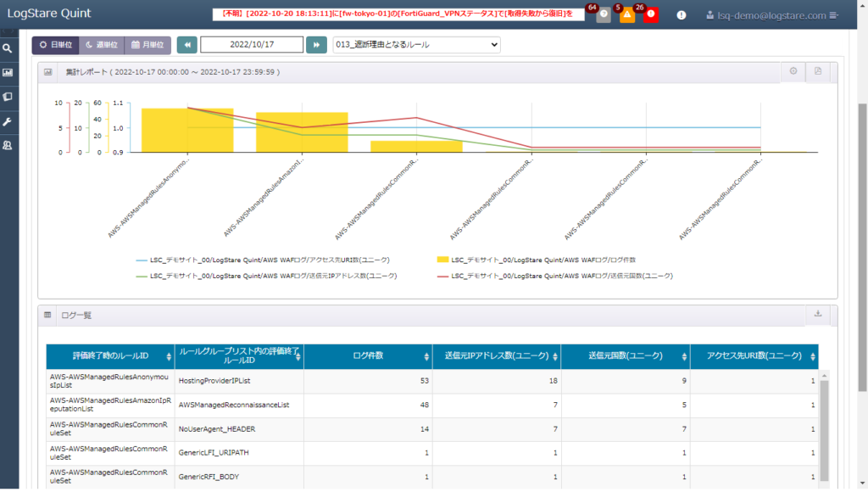868x492 pixels.
Task: Open the wrench settings icon in sidebar
Action: 7,121
